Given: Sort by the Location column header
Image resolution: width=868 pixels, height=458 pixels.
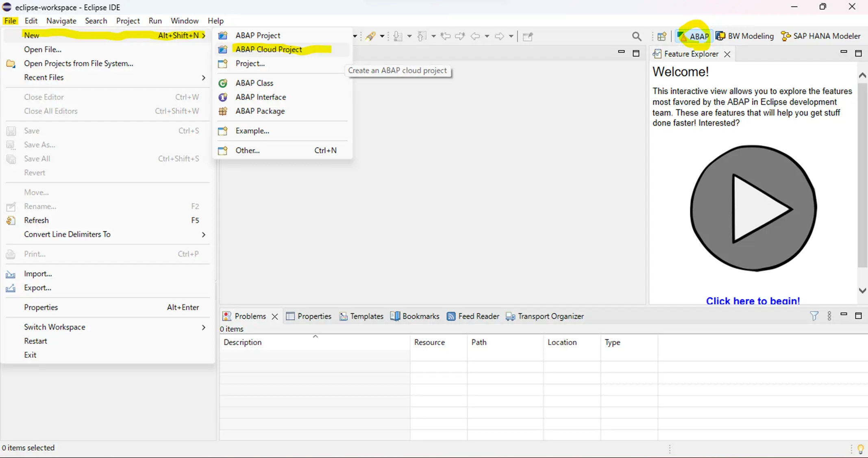Looking at the screenshot, I should [x=572, y=342].
